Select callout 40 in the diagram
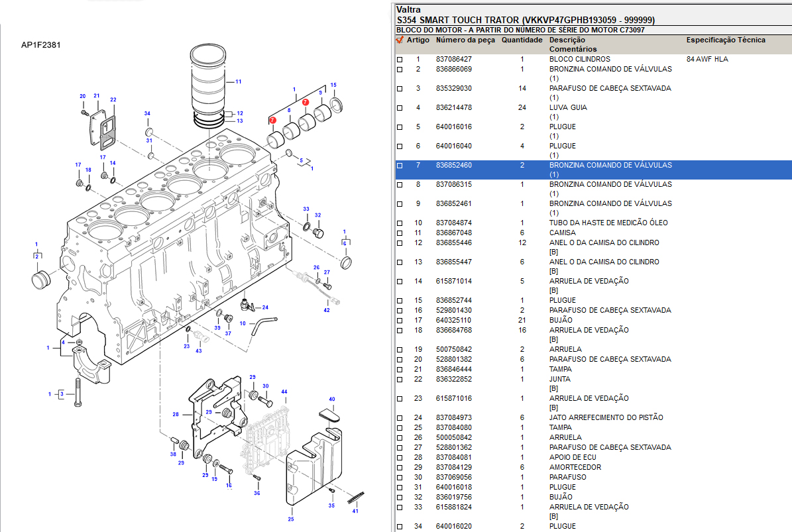Screen dimensions: 792x532 click(x=332, y=399)
